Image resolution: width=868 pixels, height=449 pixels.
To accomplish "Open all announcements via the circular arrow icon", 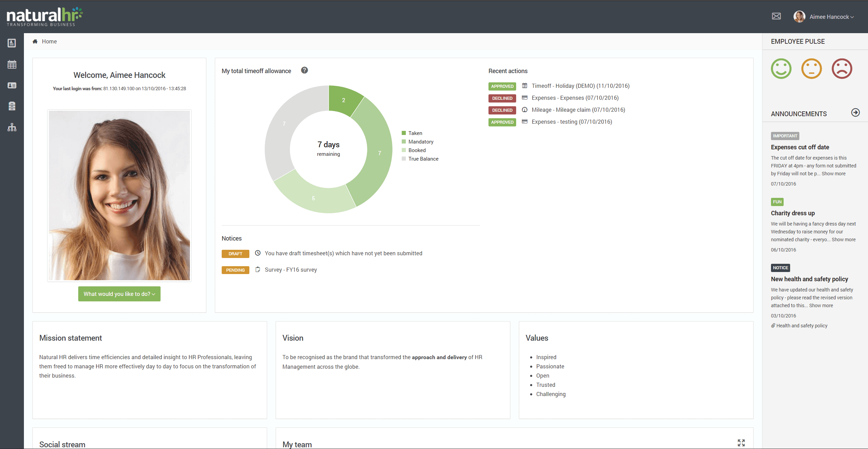I will (856, 112).
